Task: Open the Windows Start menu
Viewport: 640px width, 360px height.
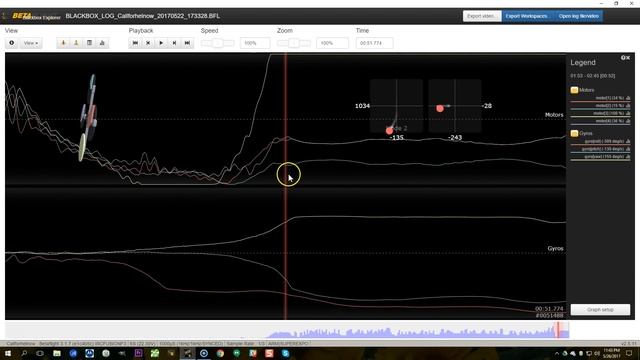Action: pos(8,353)
